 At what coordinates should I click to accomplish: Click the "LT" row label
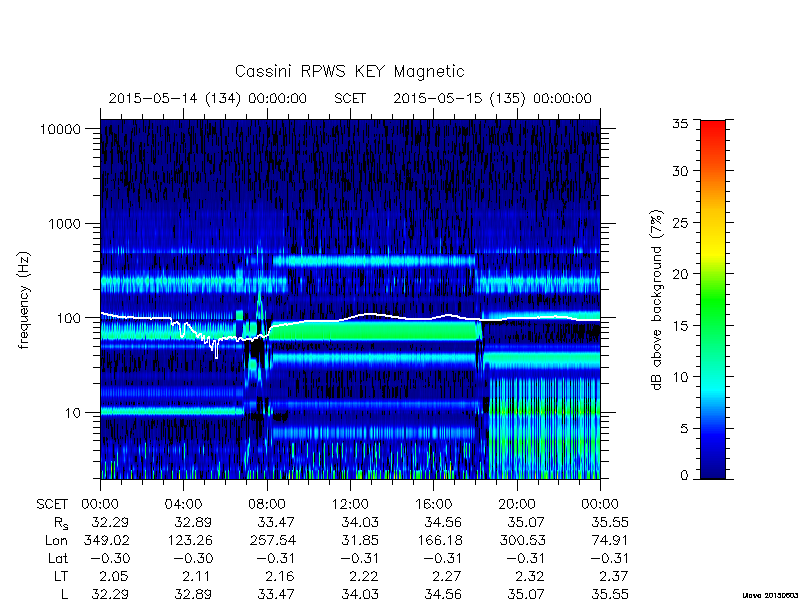(x=61, y=577)
